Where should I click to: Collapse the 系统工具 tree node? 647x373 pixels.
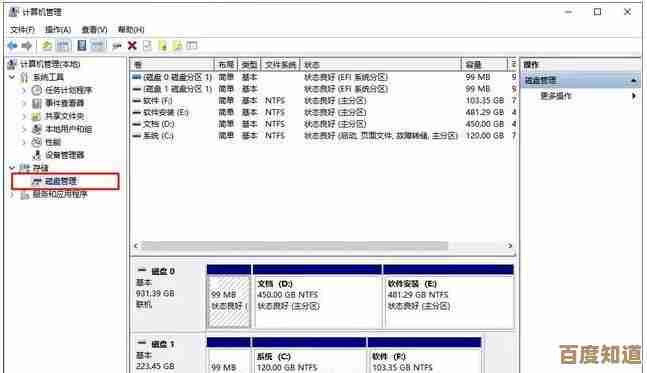point(12,77)
